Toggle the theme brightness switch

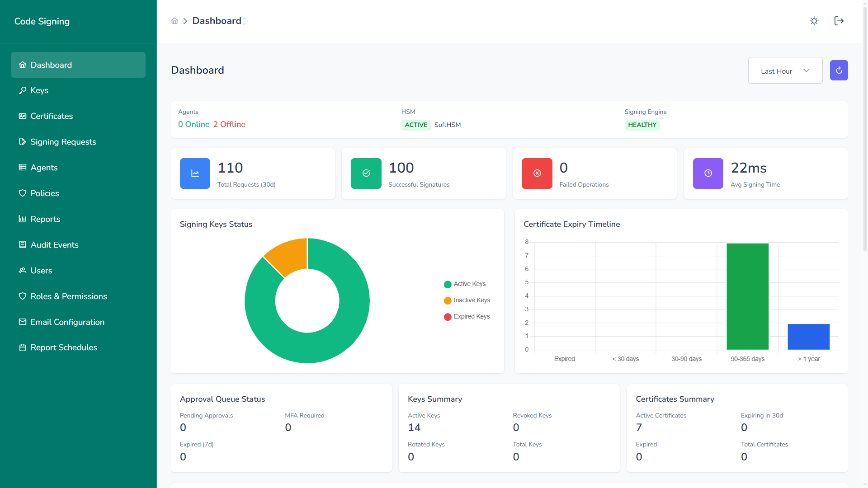pos(814,21)
